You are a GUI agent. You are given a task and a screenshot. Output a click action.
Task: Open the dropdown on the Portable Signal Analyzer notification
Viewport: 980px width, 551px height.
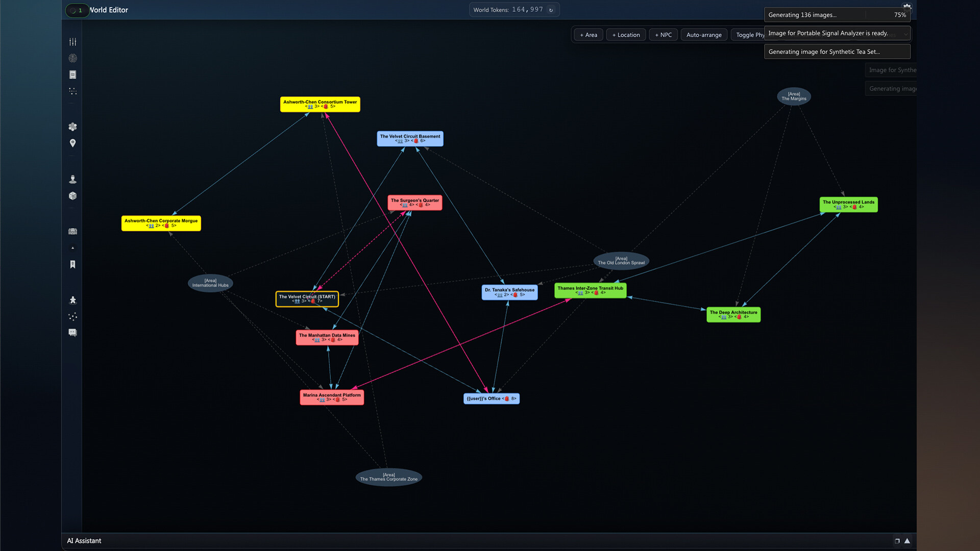click(906, 33)
